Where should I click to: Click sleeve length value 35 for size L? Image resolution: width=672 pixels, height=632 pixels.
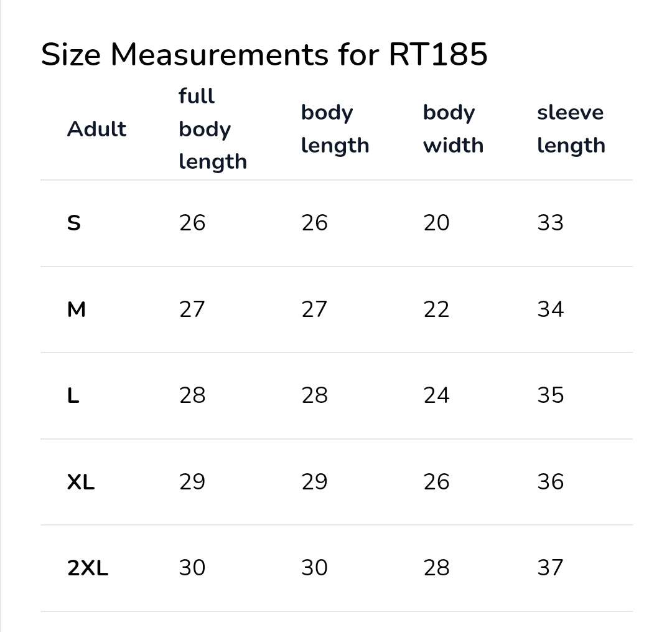tap(550, 395)
